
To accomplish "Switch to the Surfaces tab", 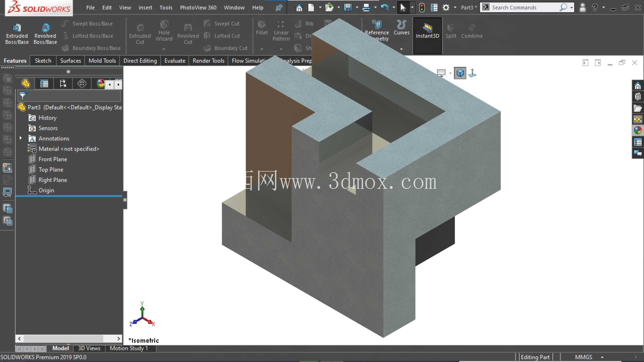I will click(x=70, y=61).
